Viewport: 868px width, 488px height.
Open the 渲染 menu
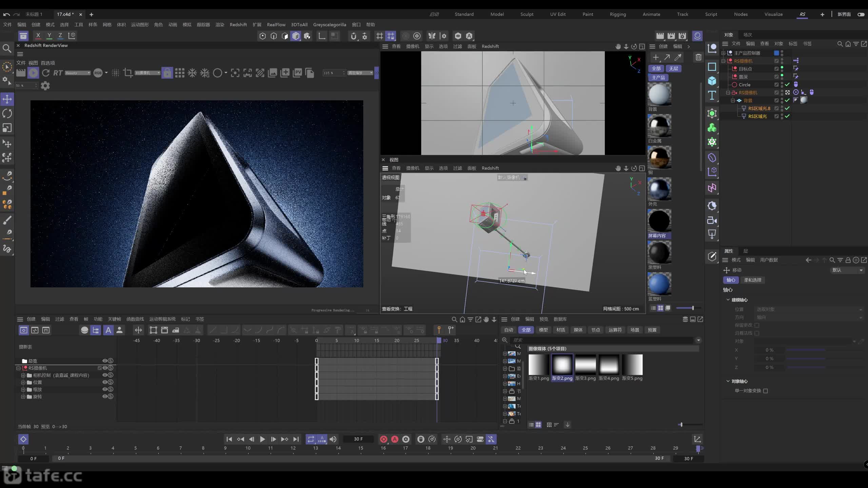point(220,25)
